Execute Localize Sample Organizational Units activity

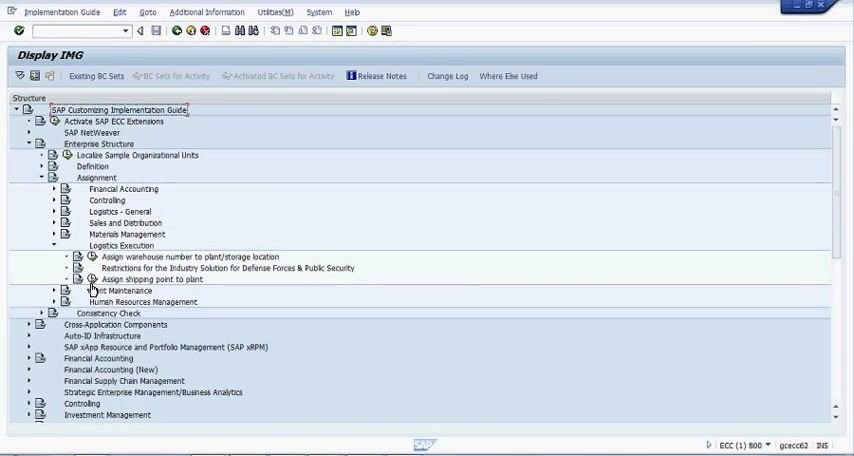tap(67, 155)
